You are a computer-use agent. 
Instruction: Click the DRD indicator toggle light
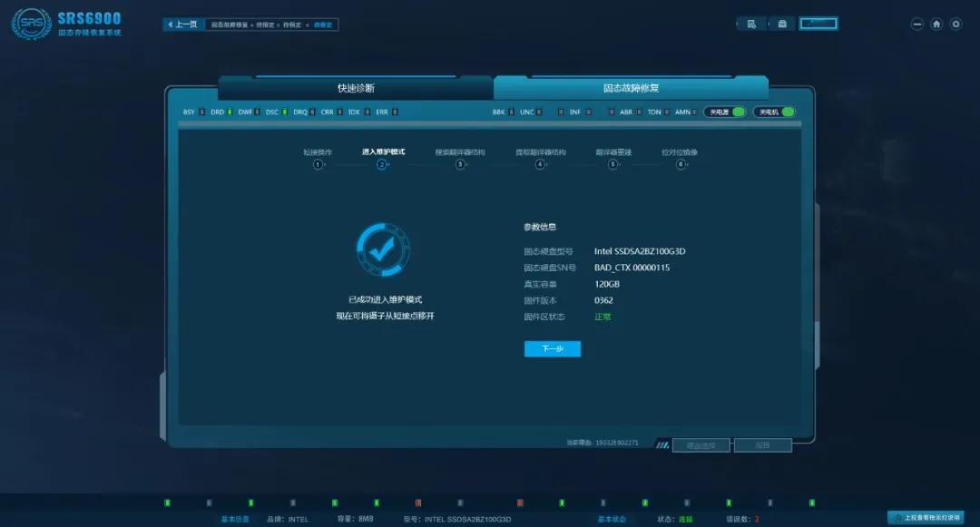click(x=230, y=111)
